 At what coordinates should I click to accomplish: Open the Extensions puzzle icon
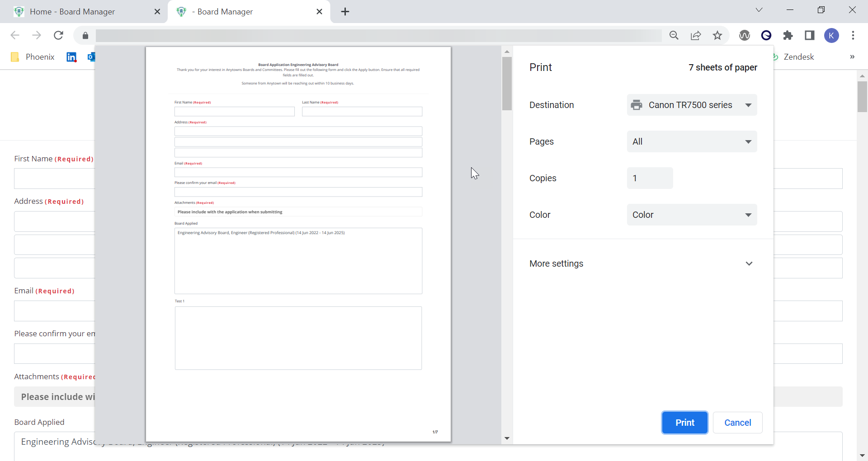click(788, 35)
